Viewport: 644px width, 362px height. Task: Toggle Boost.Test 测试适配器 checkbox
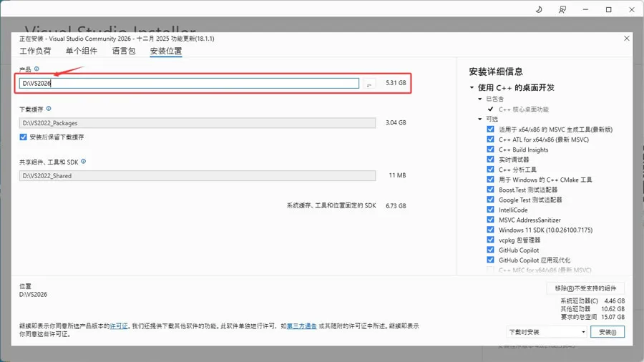click(x=490, y=190)
